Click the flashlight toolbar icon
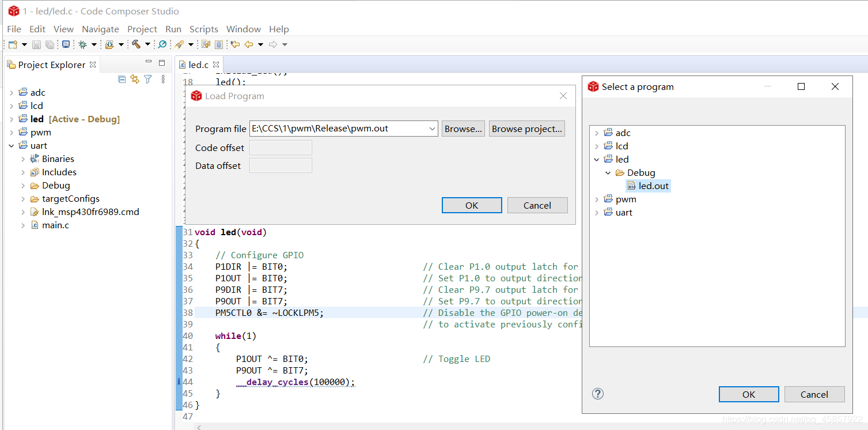The height and width of the screenshot is (430, 868). point(179,44)
